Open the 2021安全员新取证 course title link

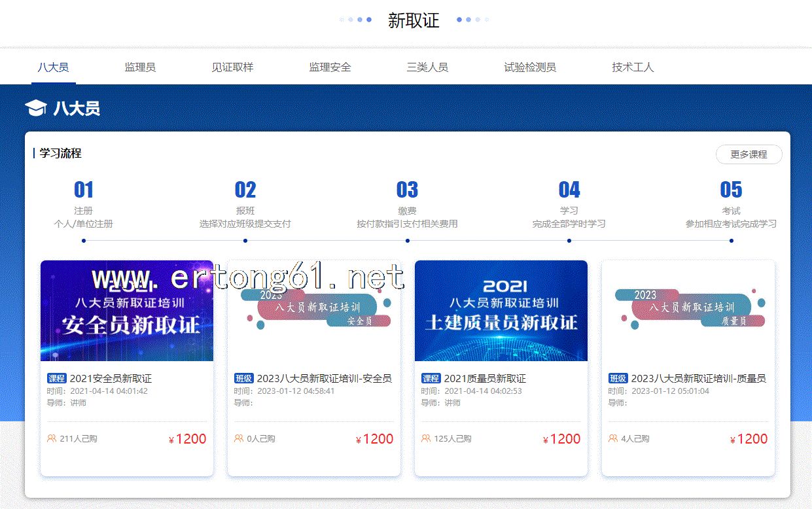pyautogui.click(x=111, y=378)
